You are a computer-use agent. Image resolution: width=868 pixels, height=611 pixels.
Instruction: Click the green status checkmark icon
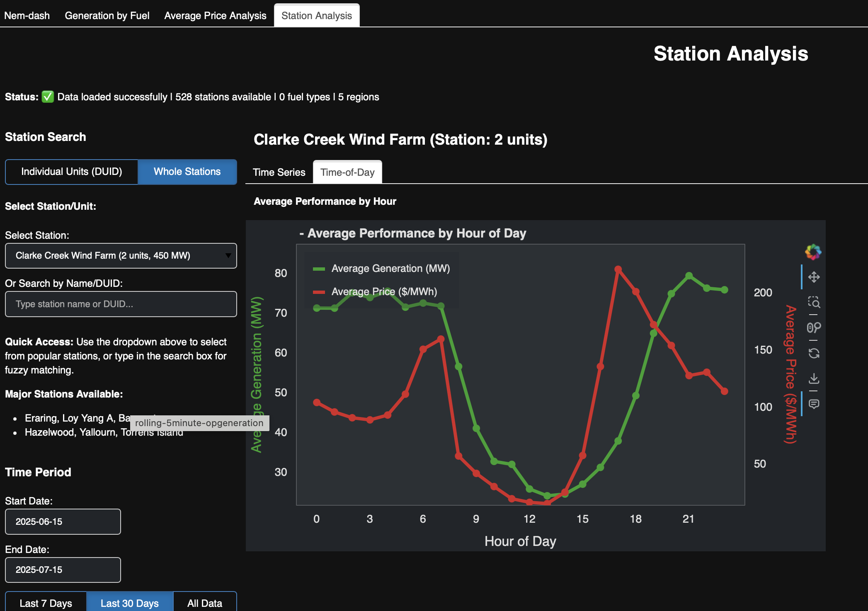(48, 97)
